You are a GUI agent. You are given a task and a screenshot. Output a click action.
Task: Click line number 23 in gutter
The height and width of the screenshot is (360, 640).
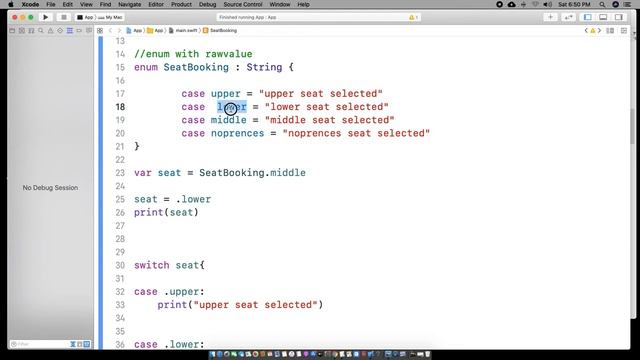[120, 173]
